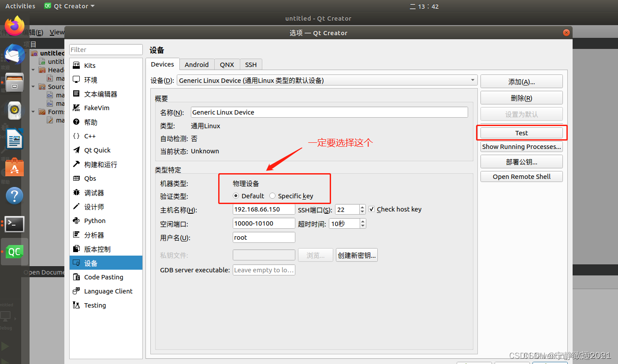618x364 pixels.
Task: Open the Files manager in dock
Action: (x=15, y=82)
